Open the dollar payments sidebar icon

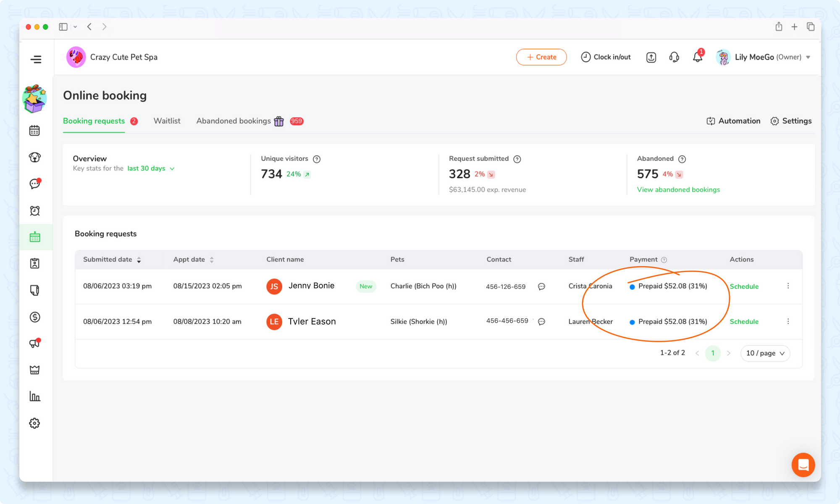(34, 317)
